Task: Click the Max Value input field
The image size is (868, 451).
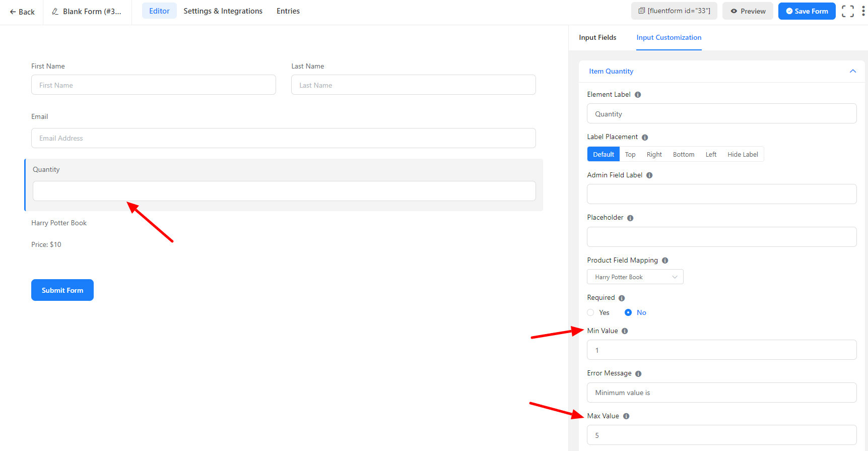Action: (x=721, y=435)
